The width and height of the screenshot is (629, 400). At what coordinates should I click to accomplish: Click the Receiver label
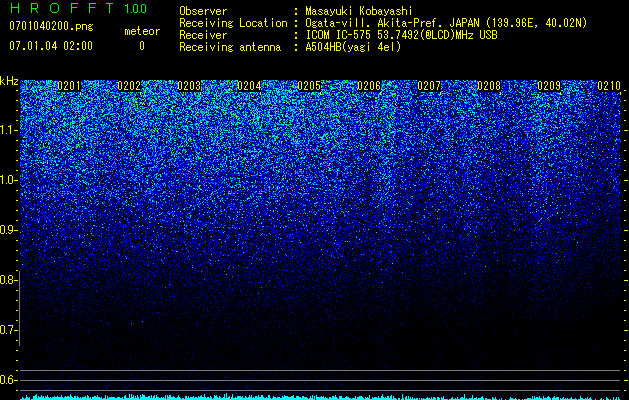203,35
